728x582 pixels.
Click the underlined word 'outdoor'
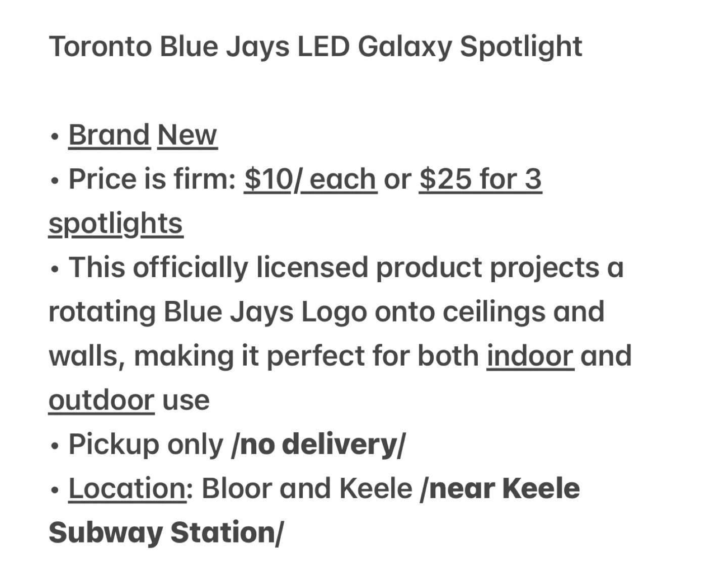coord(101,400)
